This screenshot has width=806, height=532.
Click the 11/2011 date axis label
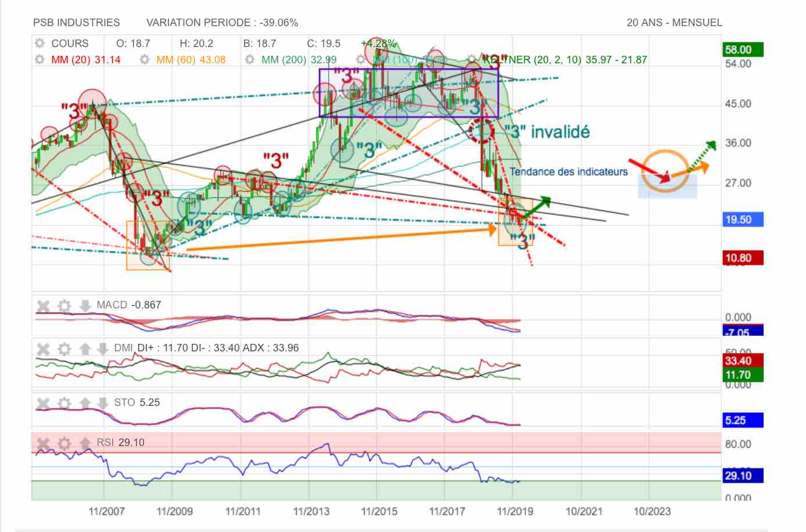pos(243,511)
